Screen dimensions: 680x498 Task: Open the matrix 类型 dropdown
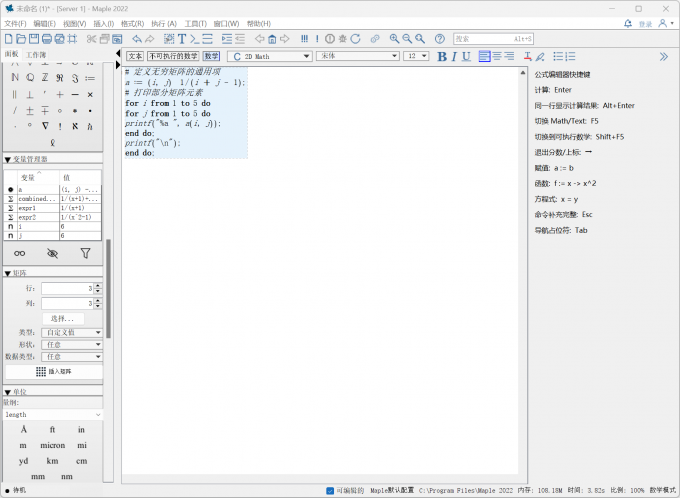tap(72, 333)
